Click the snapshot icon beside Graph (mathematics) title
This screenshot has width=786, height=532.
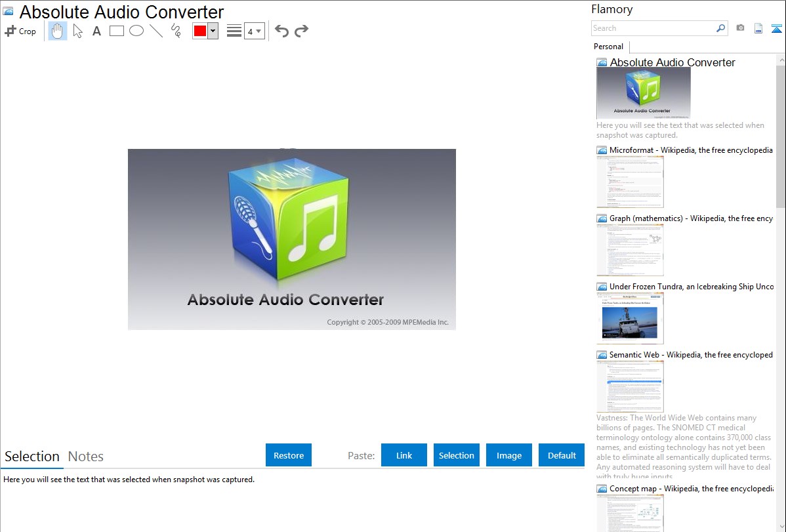tap(602, 218)
